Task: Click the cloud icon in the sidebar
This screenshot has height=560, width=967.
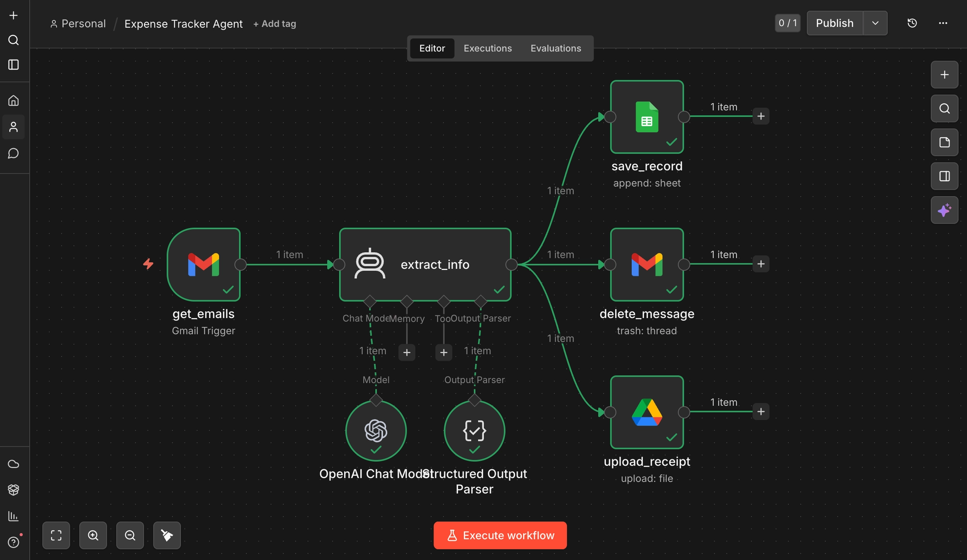Action: 14,464
